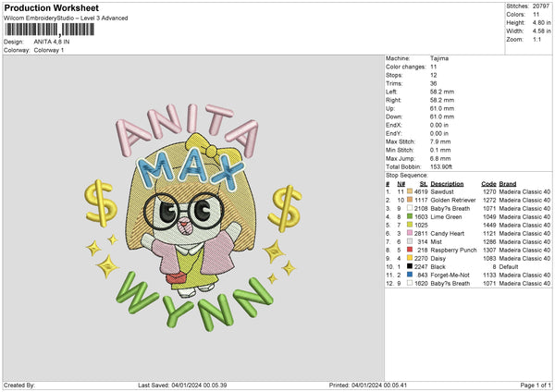Click the embroidery design preview image
This screenshot has height=392, width=555.
tap(193, 216)
